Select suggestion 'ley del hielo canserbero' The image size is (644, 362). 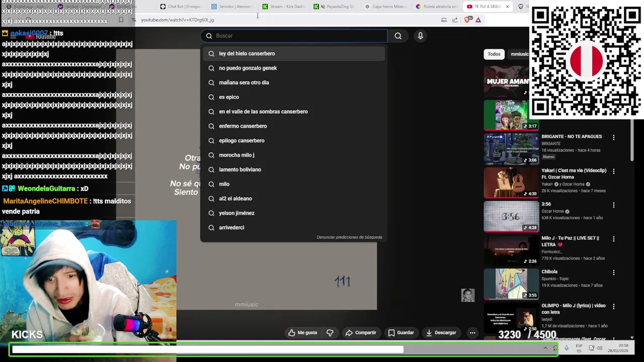point(294,53)
